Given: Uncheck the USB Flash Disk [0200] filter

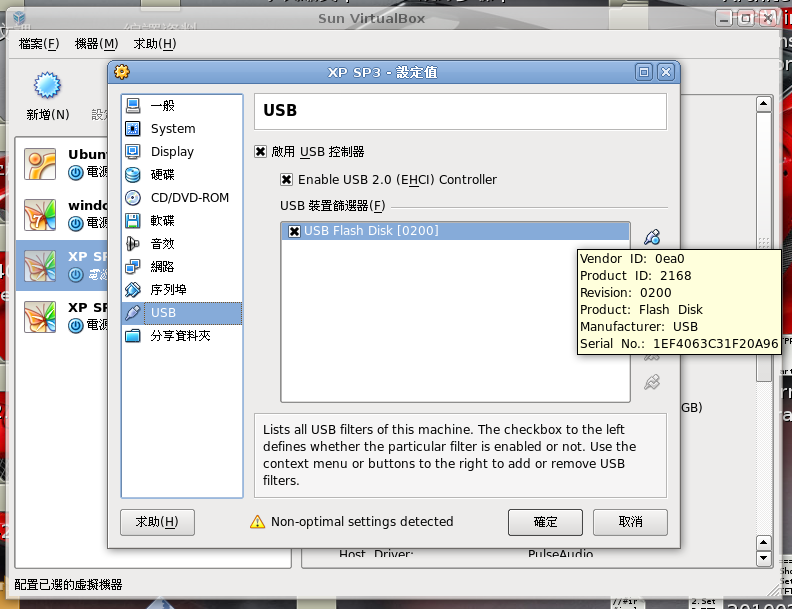Looking at the screenshot, I should pyautogui.click(x=294, y=231).
